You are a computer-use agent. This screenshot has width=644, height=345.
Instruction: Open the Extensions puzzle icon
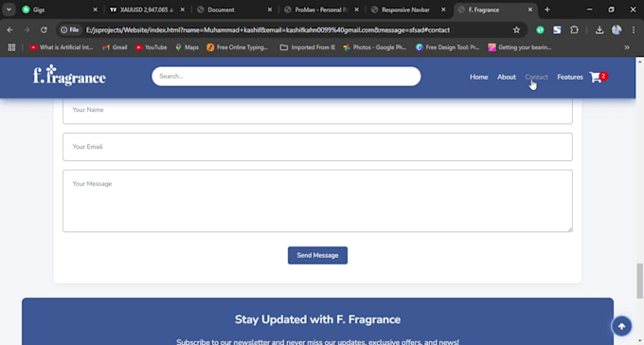574,30
